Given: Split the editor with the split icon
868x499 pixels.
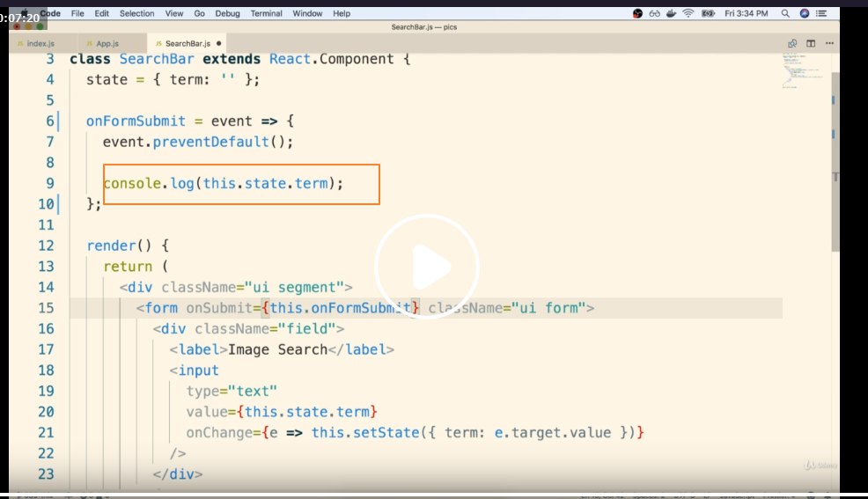Looking at the screenshot, I should pyautogui.click(x=811, y=43).
